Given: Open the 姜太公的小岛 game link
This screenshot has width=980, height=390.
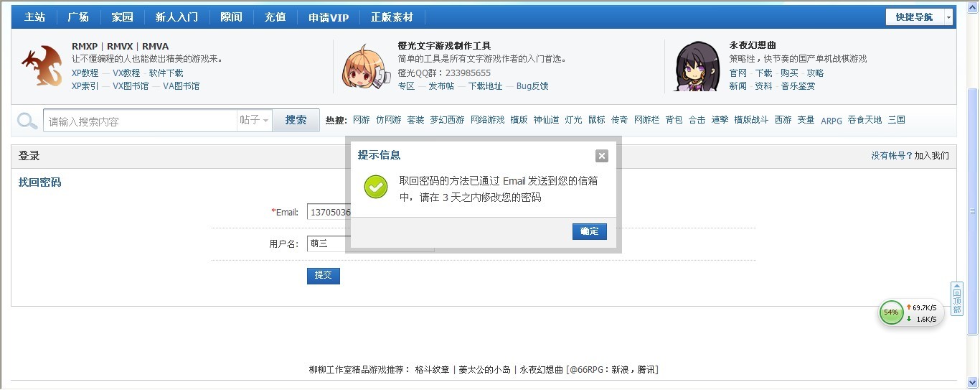Looking at the screenshot, I should [x=484, y=370].
